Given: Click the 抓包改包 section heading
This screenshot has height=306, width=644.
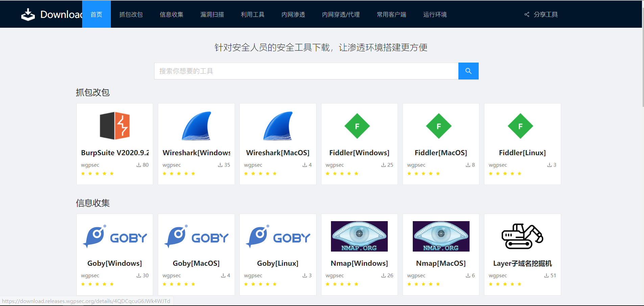Looking at the screenshot, I should point(93,92).
